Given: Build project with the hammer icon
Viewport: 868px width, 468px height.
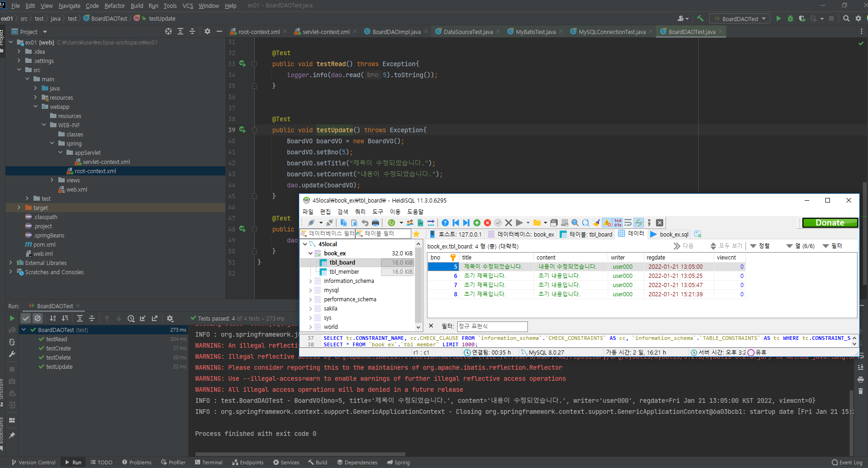Looking at the screenshot, I should click(700, 18).
